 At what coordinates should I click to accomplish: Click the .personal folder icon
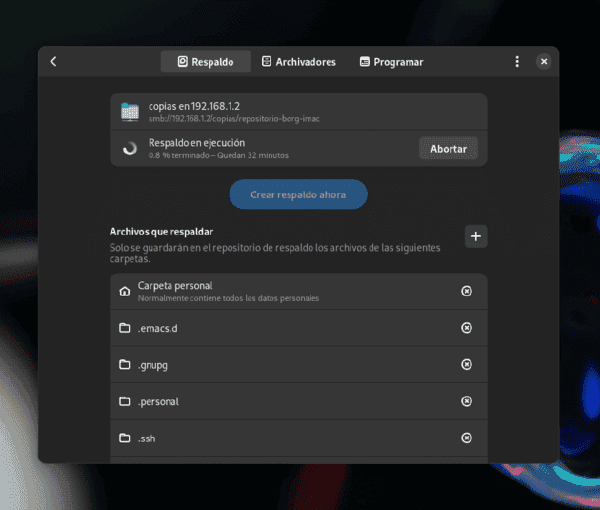(124, 401)
